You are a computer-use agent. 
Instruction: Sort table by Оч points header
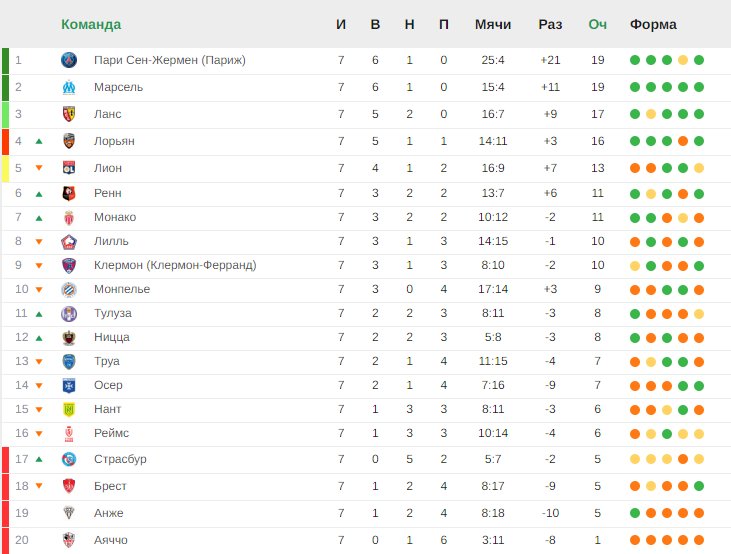[x=598, y=24]
